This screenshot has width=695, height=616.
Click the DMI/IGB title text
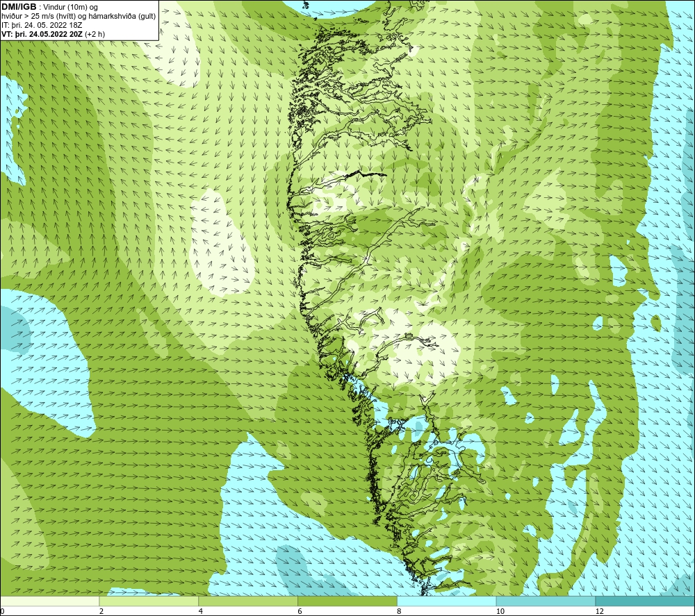19,7
